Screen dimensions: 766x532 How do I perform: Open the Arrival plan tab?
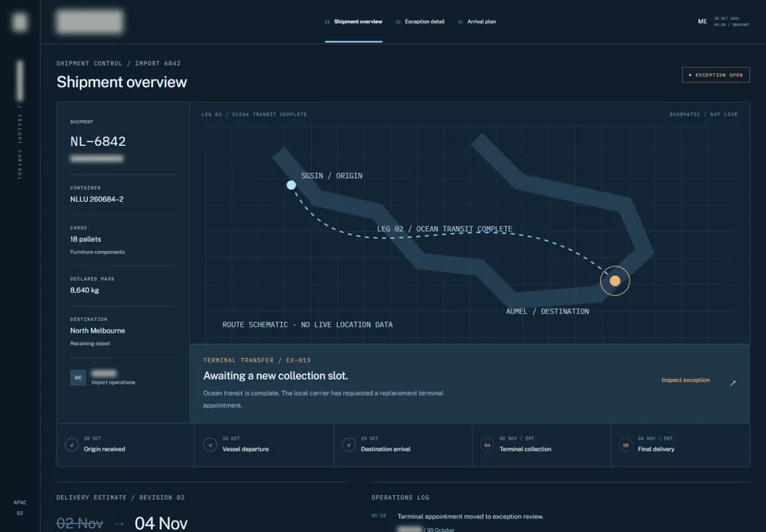point(477,22)
